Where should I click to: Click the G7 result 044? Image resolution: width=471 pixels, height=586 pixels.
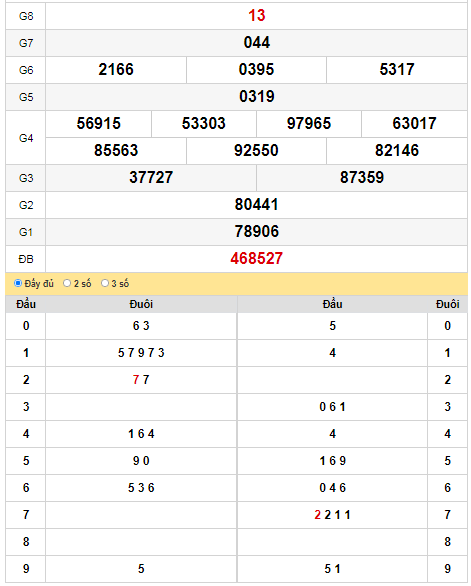(x=256, y=43)
